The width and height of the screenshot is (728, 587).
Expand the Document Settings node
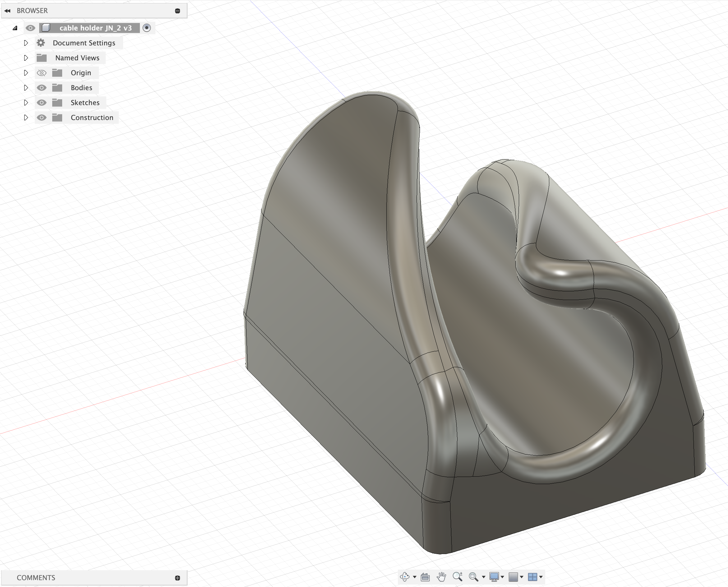point(26,43)
